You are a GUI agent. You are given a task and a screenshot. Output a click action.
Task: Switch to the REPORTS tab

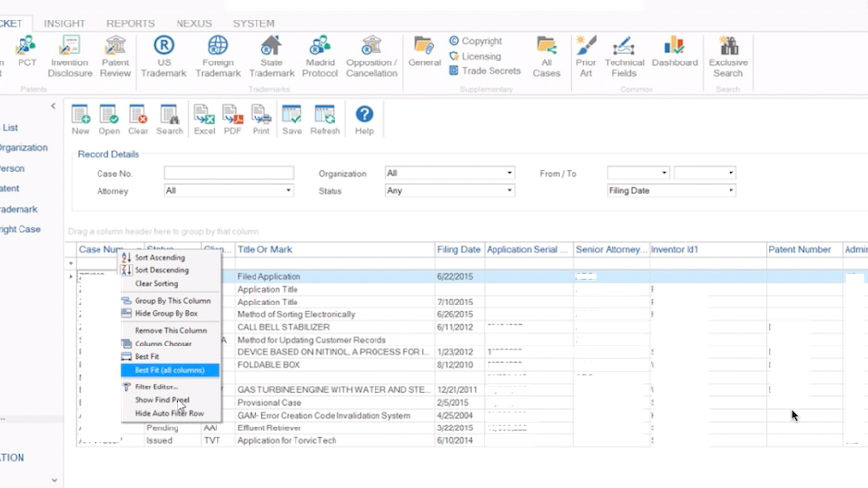[130, 23]
